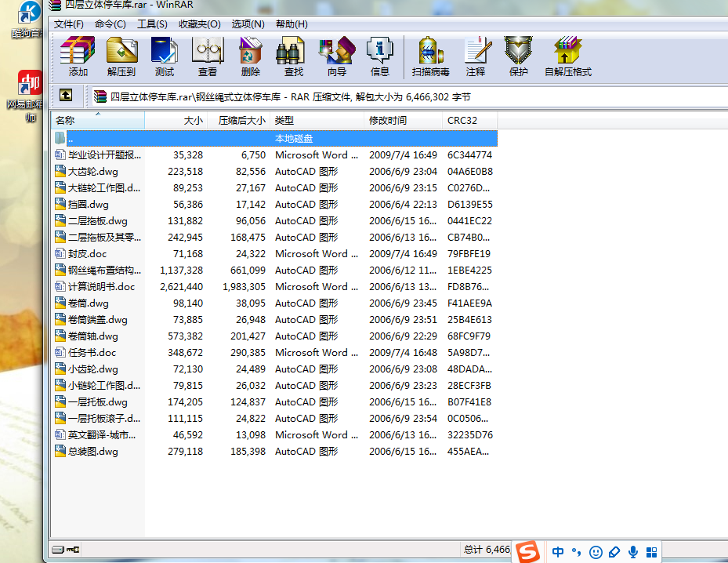
Task: Open the 向导 (Wizard) toolbar icon
Action: [x=337, y=56]
